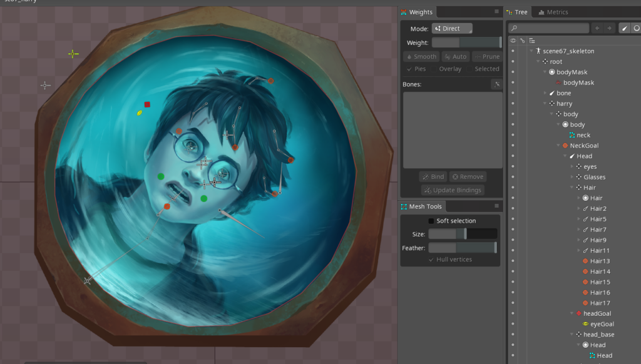The width and height of the screenshot is (641, 364).
Task: Open the Metrics tab
Action: coord(553,12)
